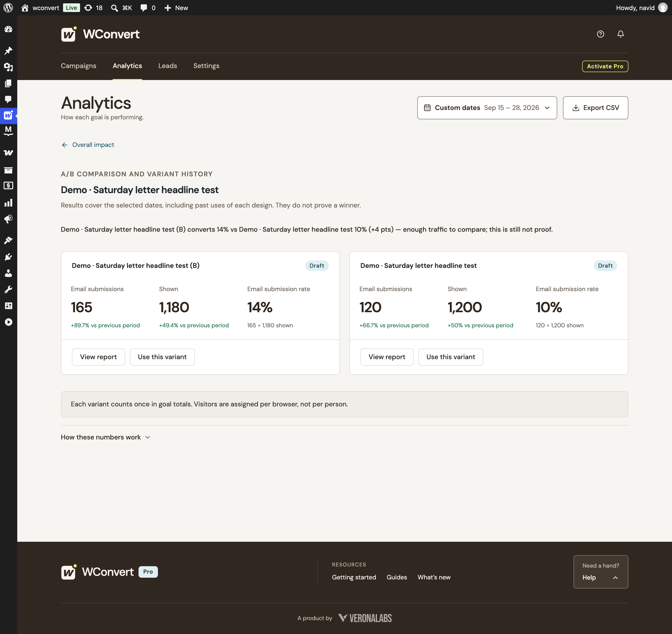Open the help question-mark icon in header
672x634 pixels.
pos(600,34)
